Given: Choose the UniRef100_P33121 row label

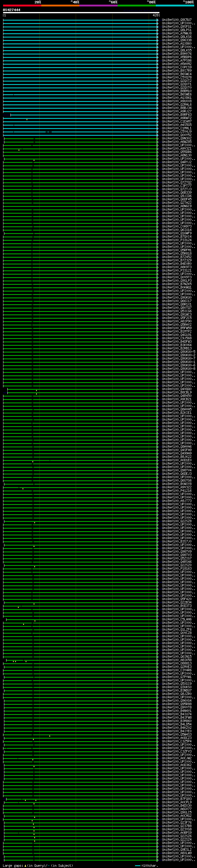Looking at the screenshot, I should 176,270.
